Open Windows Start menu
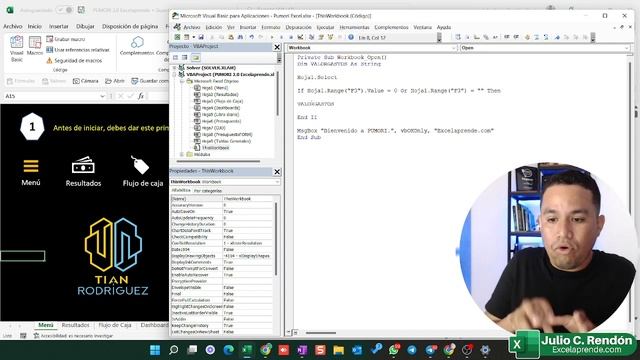640x360 pixels. pyautogui.click(x=155, y=350)
